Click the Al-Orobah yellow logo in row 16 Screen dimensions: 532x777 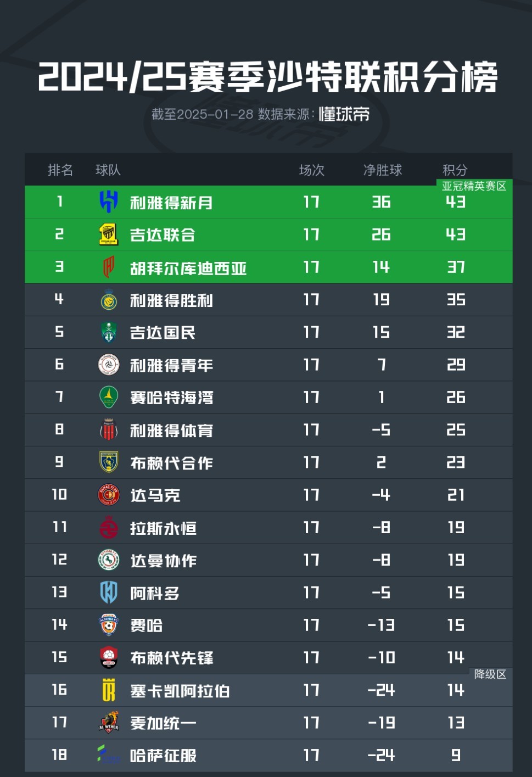click(109, 690)
